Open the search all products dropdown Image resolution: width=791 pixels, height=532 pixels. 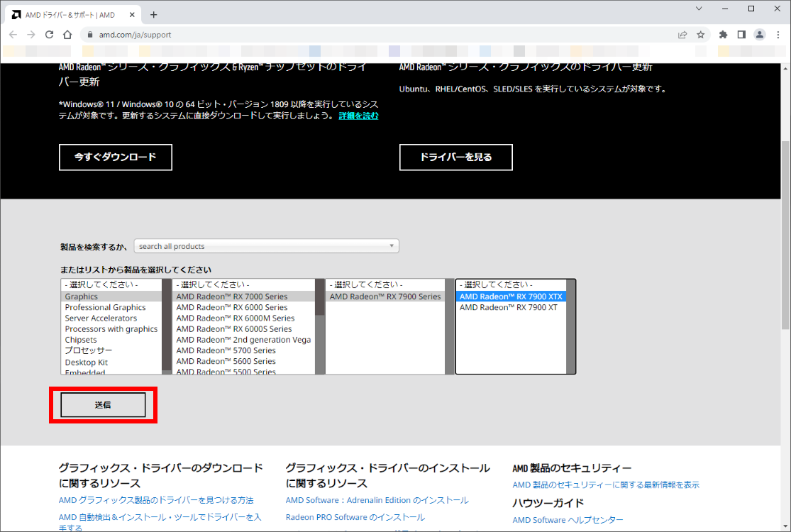pos(266,246)
